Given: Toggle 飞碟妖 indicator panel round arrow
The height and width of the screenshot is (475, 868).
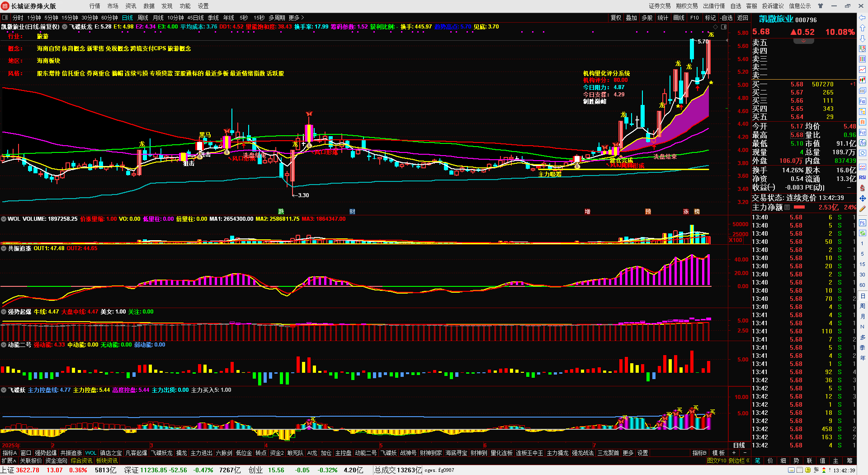Looking at the screenshot, I should [4, 390].
